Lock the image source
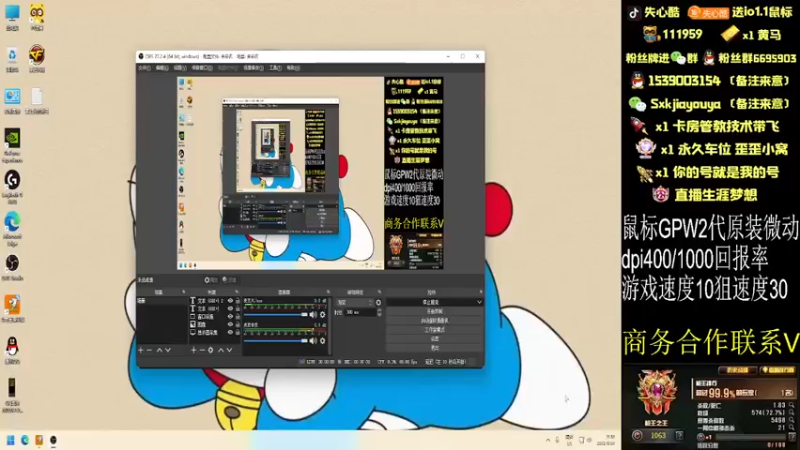 click(x=237, y=324)
